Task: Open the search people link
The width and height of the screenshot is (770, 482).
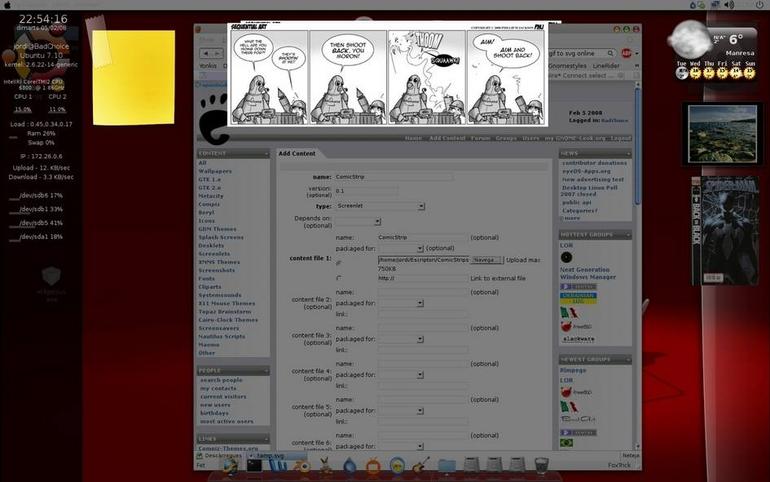Action: coord(221,380)
